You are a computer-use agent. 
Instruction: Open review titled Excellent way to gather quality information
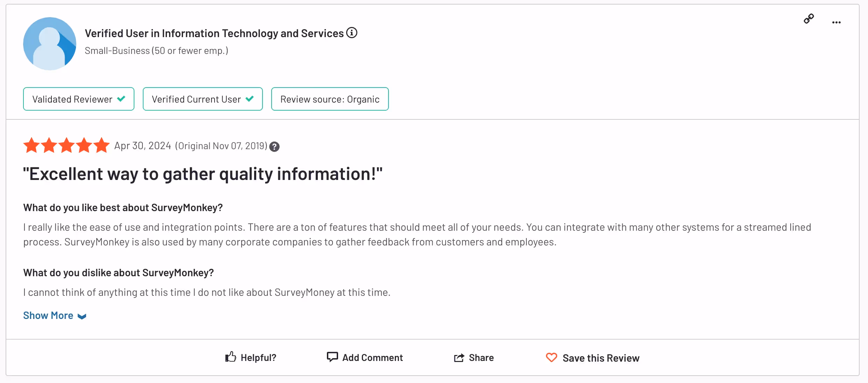coord(203,174)
